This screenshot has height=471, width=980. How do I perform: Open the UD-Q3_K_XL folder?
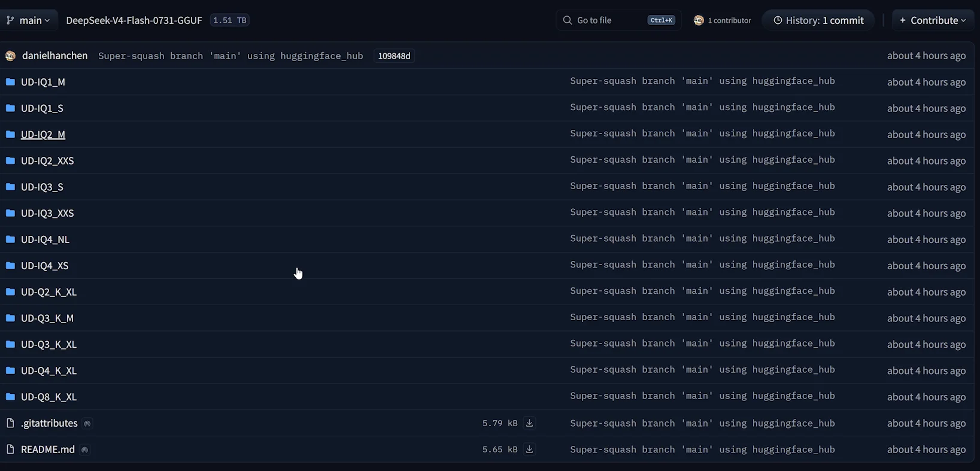click(x=48, y=345)
